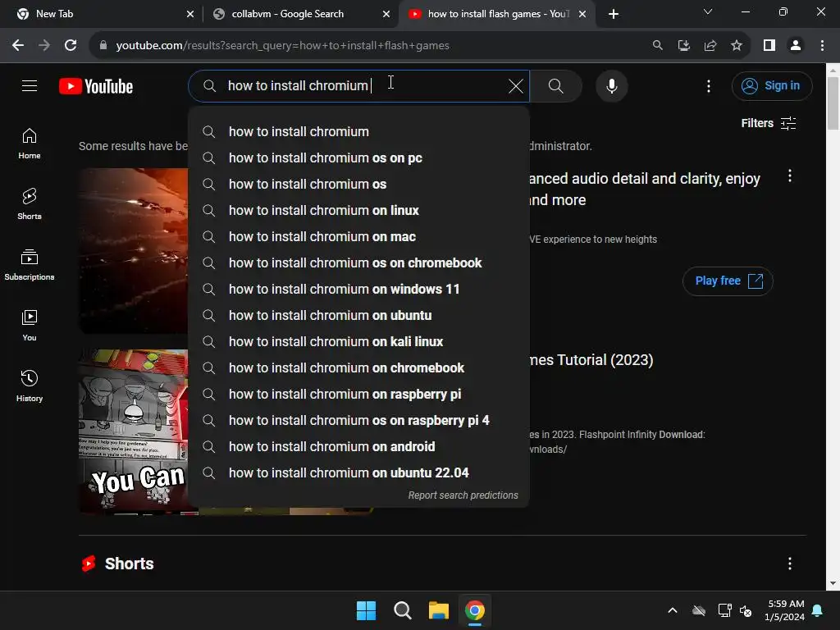Clear the search box with the X icon
The image size is (840, 630).
coord(515,85)
